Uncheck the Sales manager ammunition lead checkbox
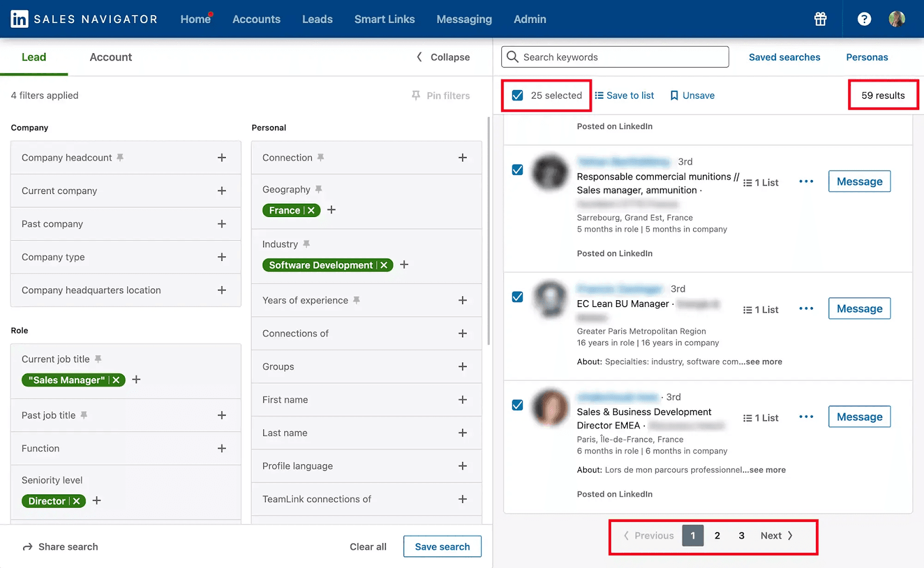Screen dimensions: 924x568 pos(517,170)
